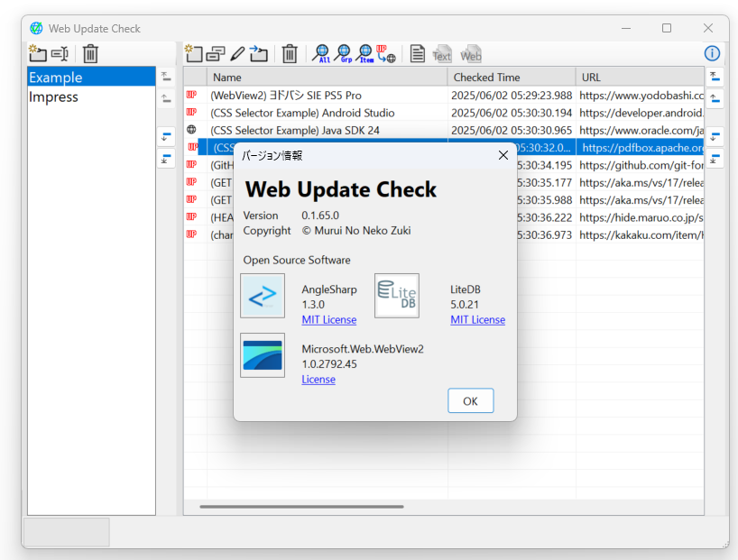This screenshot has height=560, width=738.
Task: Select the edit pencil icon in the toolbar
Action: (238, 54)
